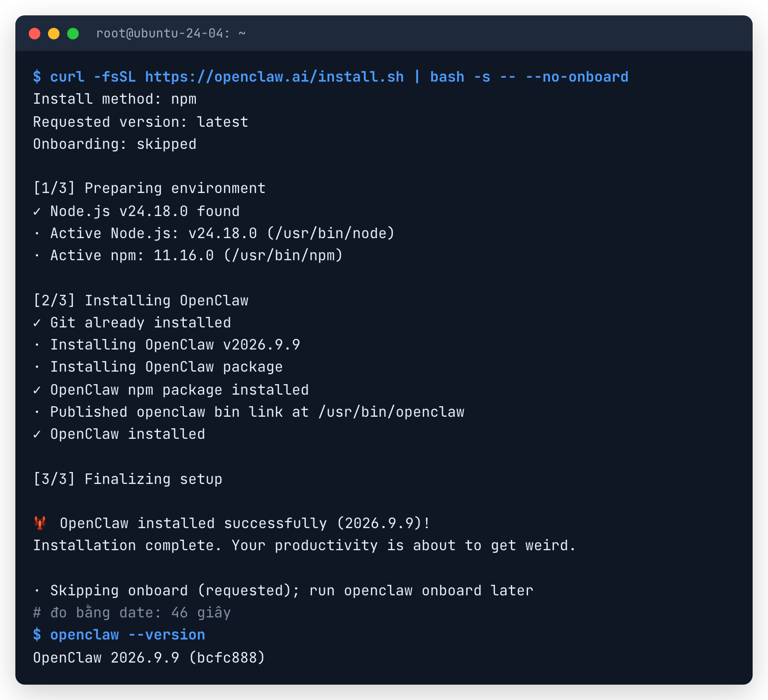Click the openclaw --version command text
This screenshot has height=700, width=768.
pyautogui.click(x=128, y=635)
